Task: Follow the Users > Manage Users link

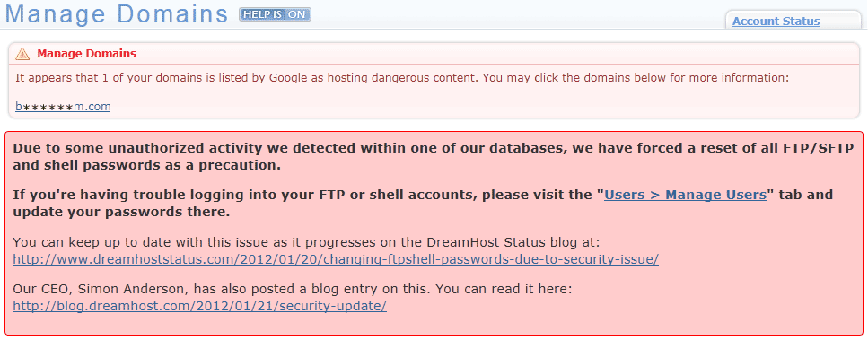Action: 685,195
